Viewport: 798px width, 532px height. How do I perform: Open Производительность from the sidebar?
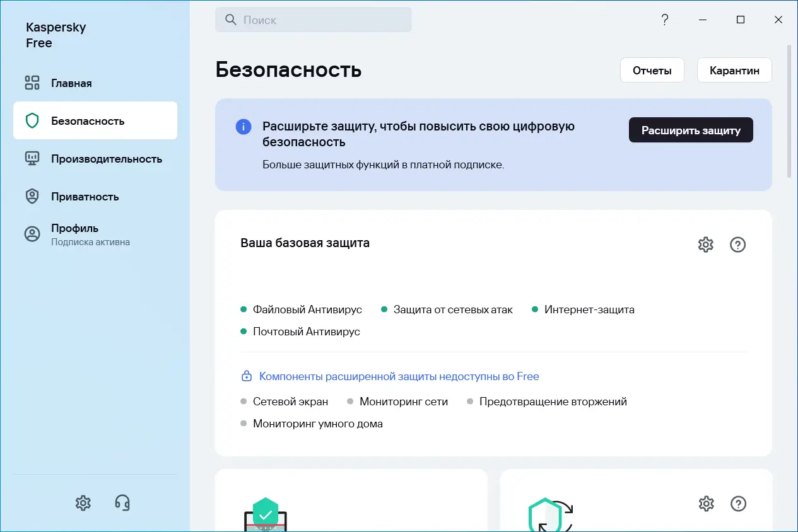[107, 159]
